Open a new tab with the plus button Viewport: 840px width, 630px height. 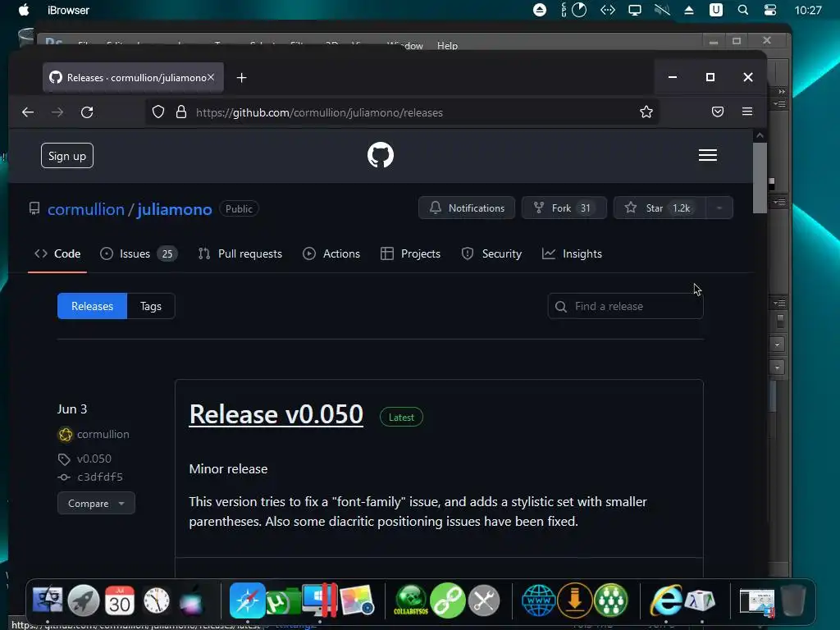[242, 78]
